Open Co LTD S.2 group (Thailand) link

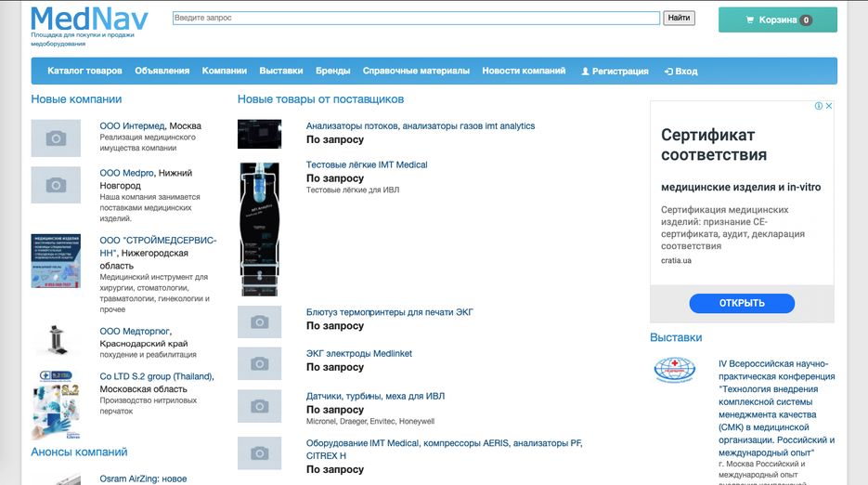click(x=157, y=376)
